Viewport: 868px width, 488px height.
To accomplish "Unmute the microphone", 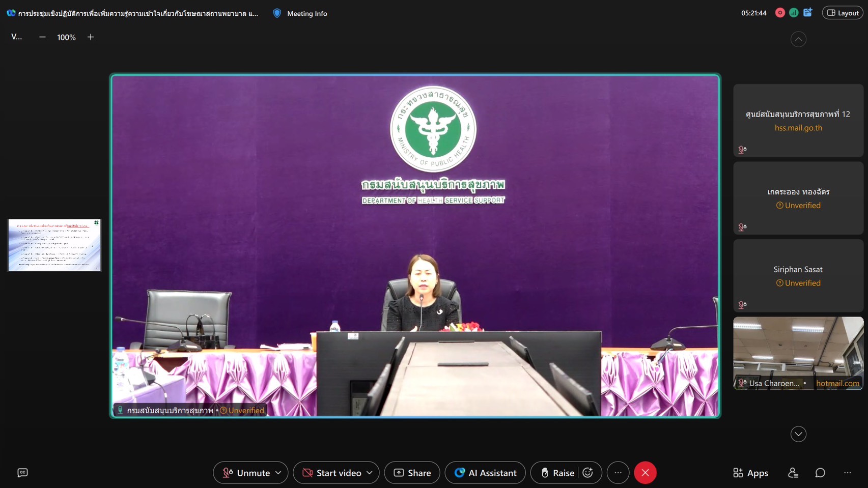I will pos(246,473).
